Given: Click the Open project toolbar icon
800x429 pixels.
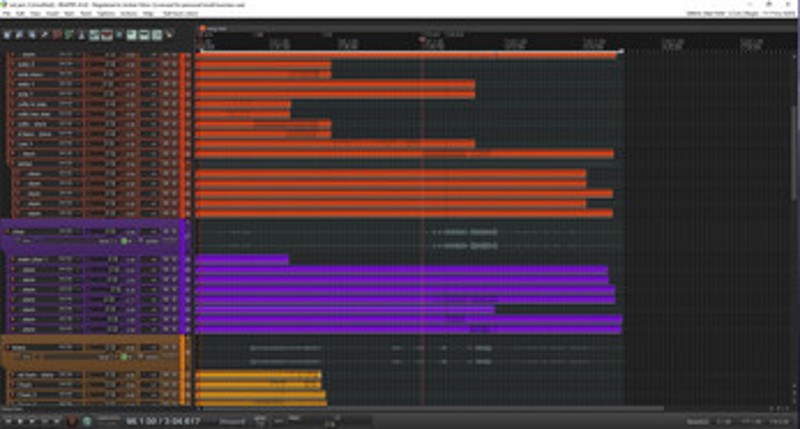Looking at the screenshot, I should click(x=19, y=35).
